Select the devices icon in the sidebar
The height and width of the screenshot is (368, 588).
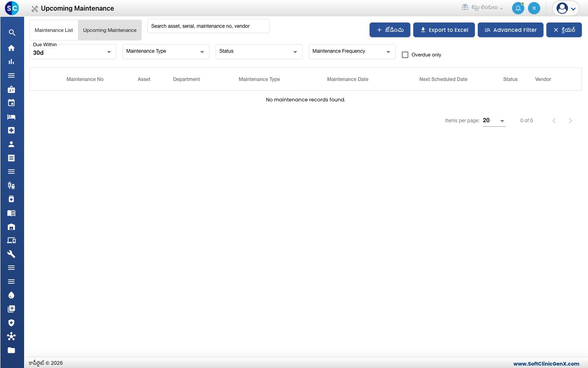coord(11,240)
